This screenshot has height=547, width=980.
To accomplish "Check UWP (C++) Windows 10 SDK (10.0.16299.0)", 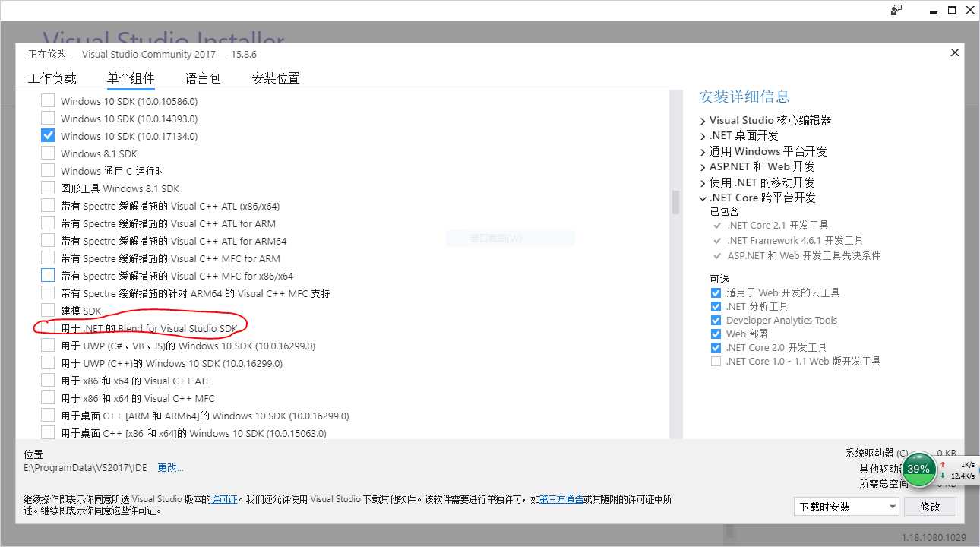I will tap(48, 362).
